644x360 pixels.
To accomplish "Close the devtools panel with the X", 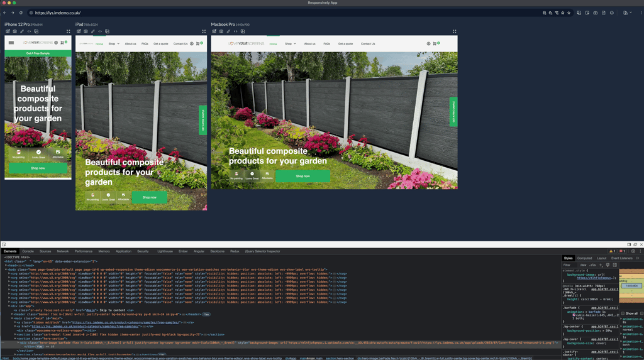I will click(x=641, y=244).
